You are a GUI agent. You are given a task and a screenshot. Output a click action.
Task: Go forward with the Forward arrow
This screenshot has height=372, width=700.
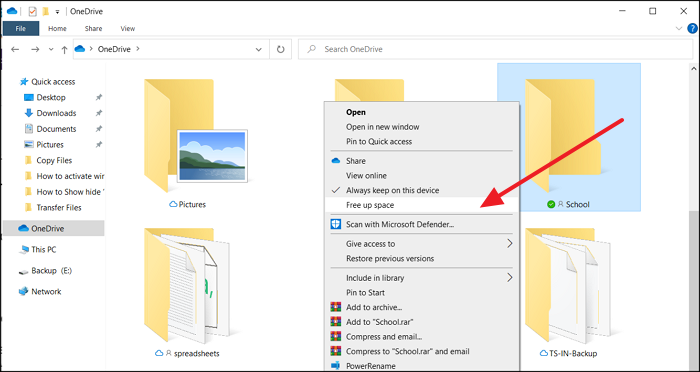point(35,50)
